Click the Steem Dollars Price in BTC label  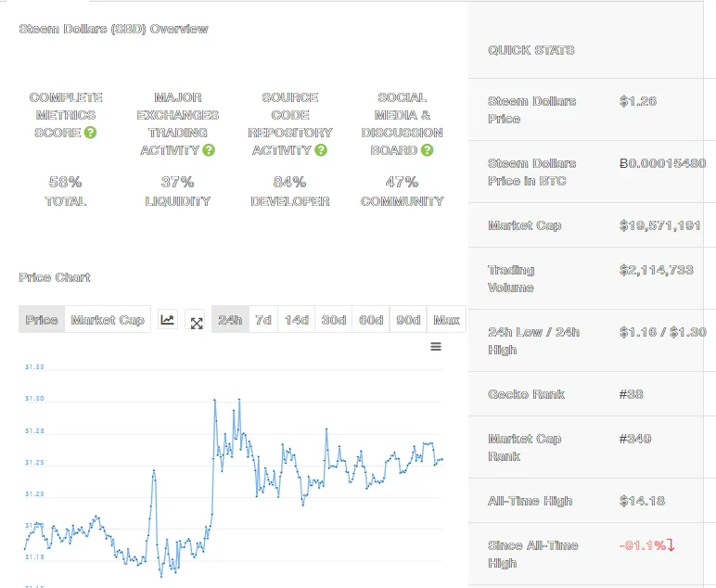tap(532, 173)
